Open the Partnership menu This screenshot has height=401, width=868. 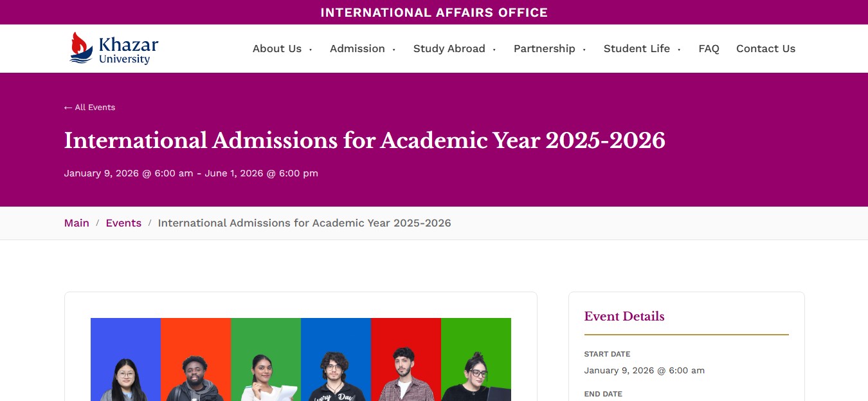pyautogui.click(x=545, y=48)
